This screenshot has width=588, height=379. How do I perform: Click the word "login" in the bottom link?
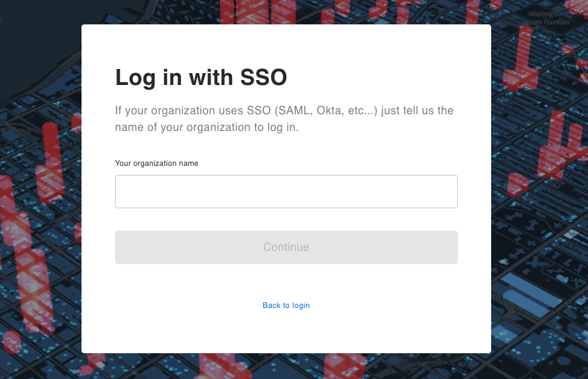coord(301,305)
